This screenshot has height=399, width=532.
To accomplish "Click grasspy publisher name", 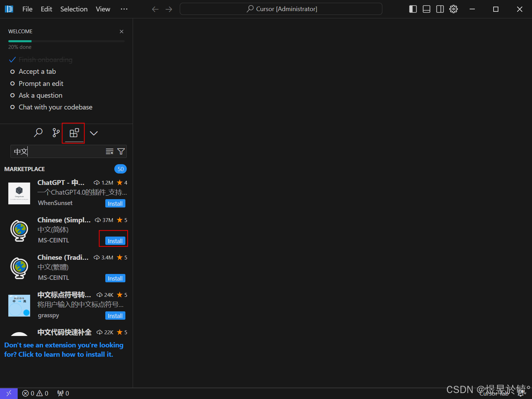I will point(48,315).
